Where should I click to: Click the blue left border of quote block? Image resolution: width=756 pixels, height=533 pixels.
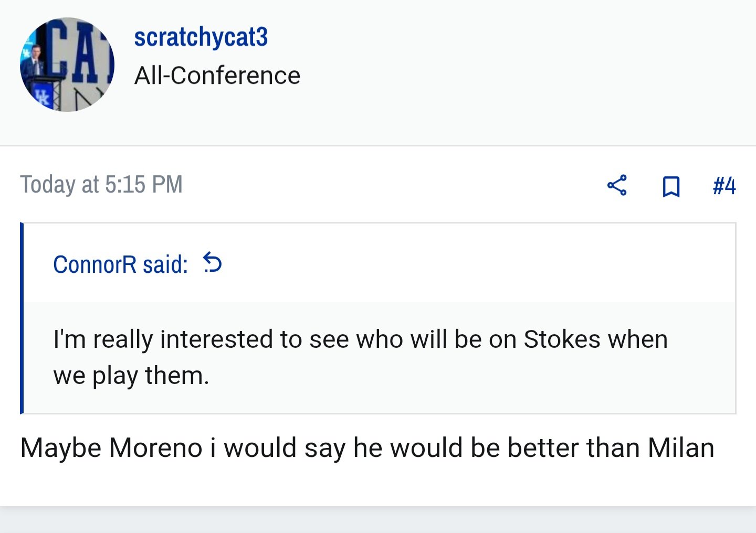click(22, 318)
